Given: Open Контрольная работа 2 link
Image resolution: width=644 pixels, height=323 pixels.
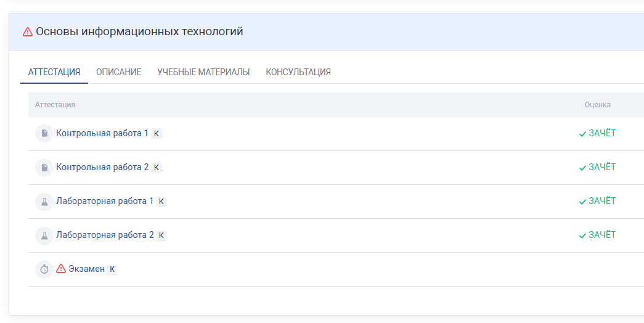Looking at the screenshot, I should (102, 167).
